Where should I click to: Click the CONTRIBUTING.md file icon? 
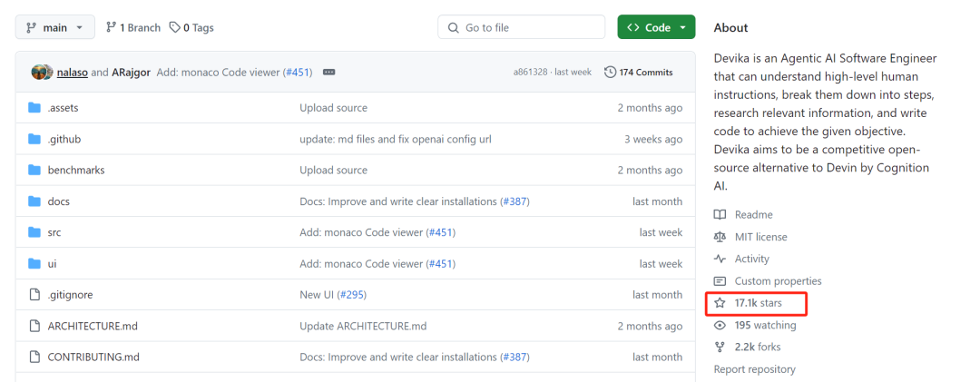[x=34, y=357]
